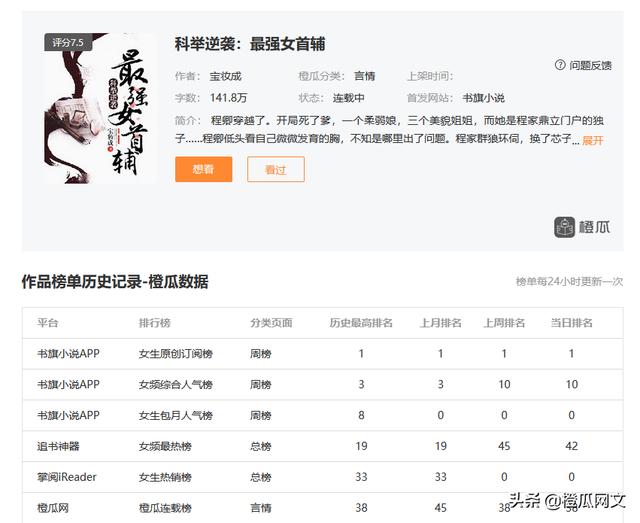Click the 掌阅iReader platform cell
Image resolution: width=640 pixels, height=523 pixels.
pyautogui.click(x=67, y=477)
